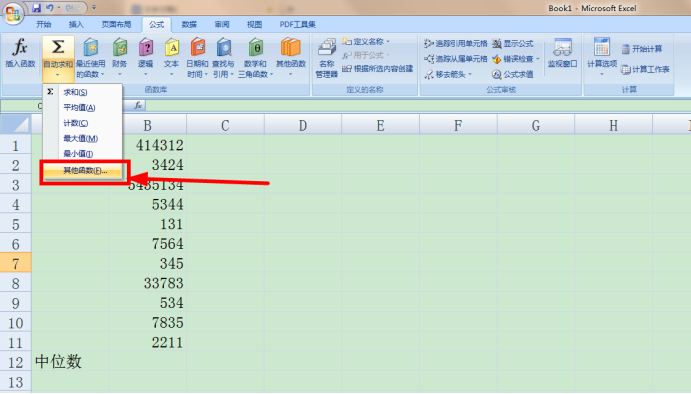
Task: Open the Logical functions book icon
Action: click(145, 47)
